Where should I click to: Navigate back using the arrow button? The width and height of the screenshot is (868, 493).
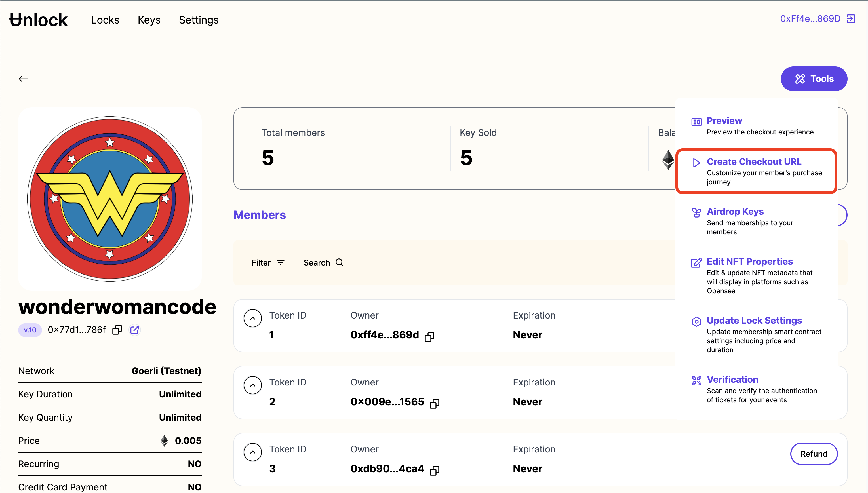(24, 79)
